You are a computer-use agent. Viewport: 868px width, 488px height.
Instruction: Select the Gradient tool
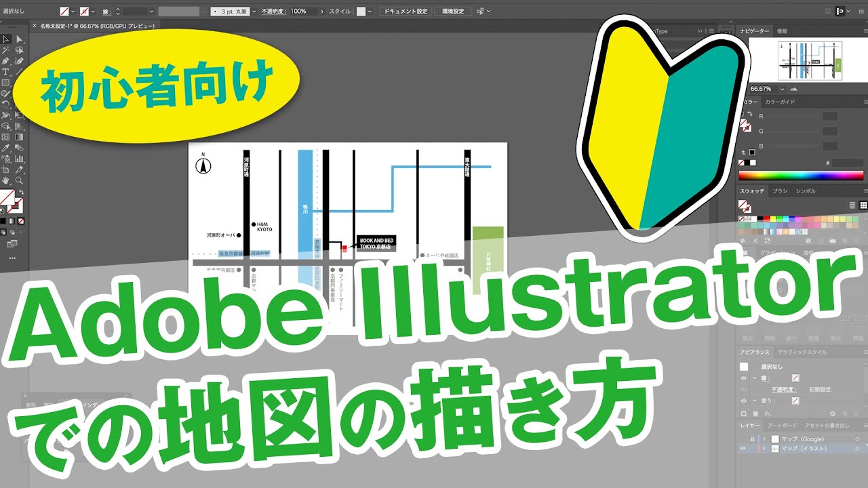pyautogui.click(x=20, y=137)
